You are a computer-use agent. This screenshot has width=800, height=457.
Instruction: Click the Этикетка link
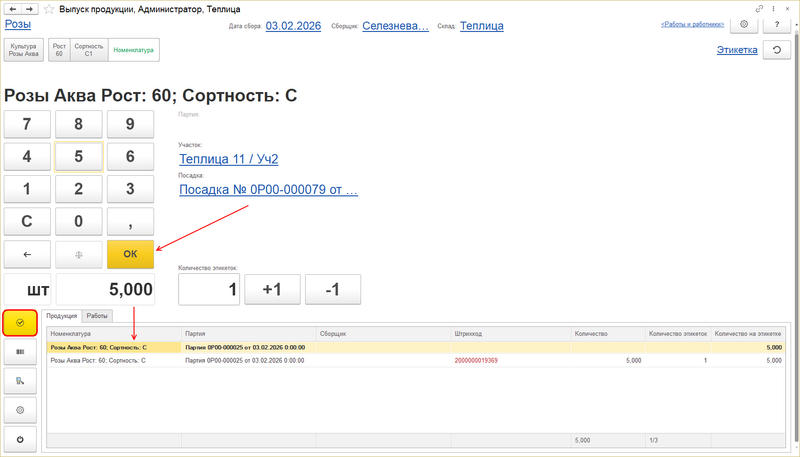pos(737,50)
